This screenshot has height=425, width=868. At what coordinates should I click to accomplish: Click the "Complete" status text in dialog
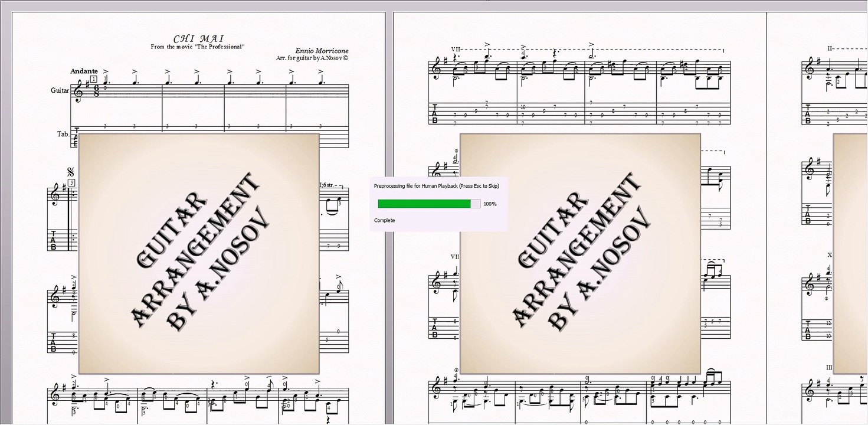pos(384,220)
